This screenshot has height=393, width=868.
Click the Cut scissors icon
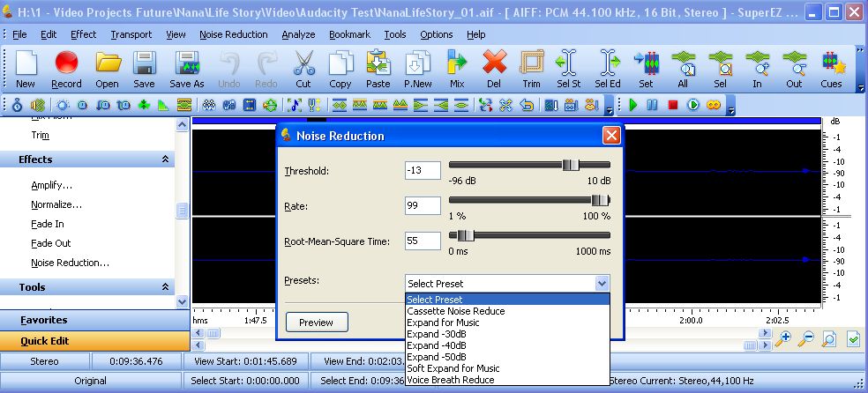pyautogui.click(x=303, y=69)
